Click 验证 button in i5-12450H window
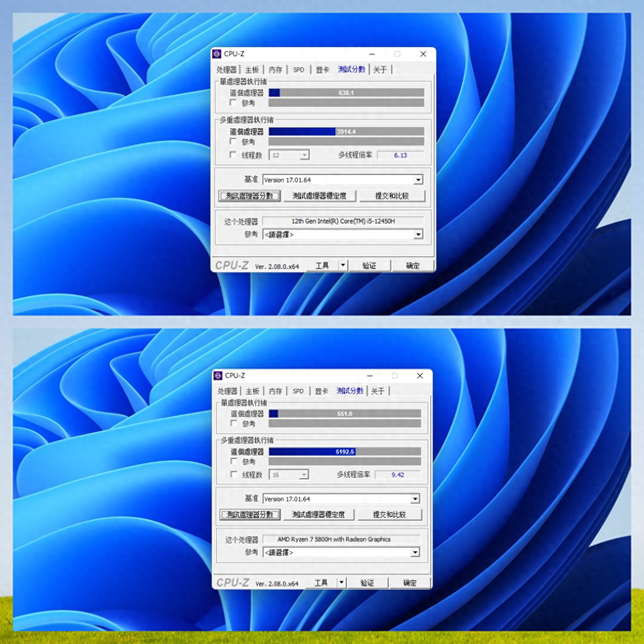The width and height of the screenshot is (644, 644). tap(369, 265)
